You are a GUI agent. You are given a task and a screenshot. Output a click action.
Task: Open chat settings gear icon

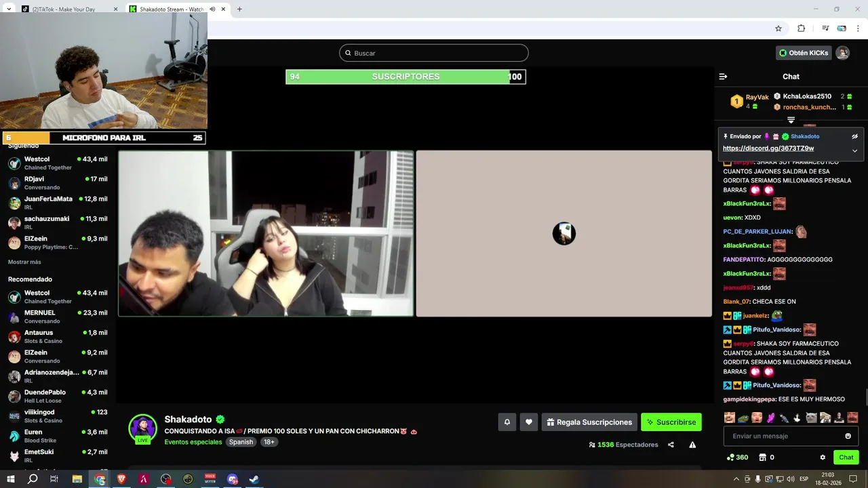click(823, 457)
